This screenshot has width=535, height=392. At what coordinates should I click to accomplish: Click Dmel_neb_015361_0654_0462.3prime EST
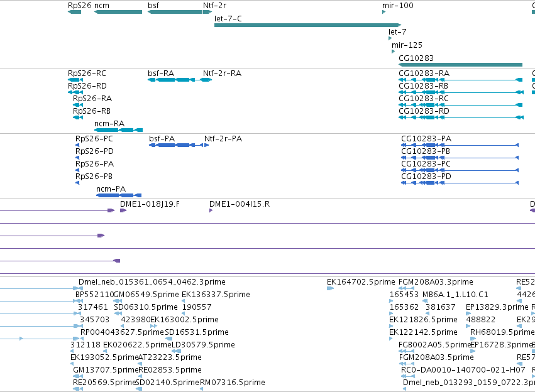[x=152, y=282]
